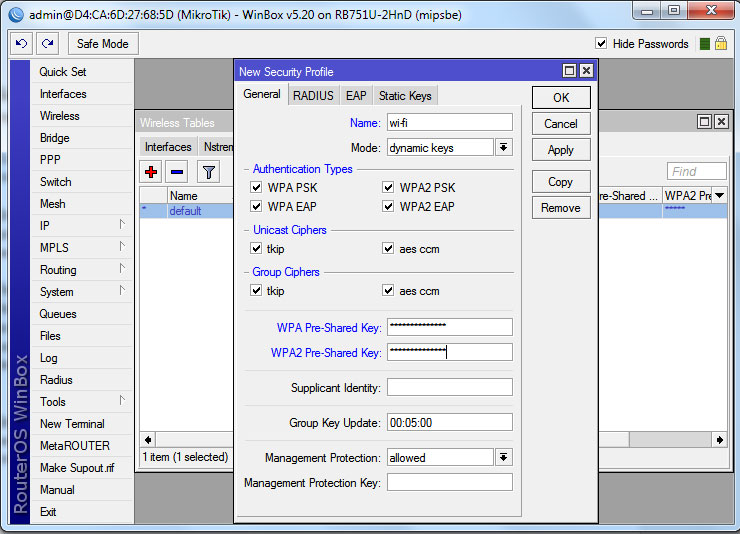Click the yellow padlock icon
This screenshot has height=534, width=740.
tap(720, 44)
